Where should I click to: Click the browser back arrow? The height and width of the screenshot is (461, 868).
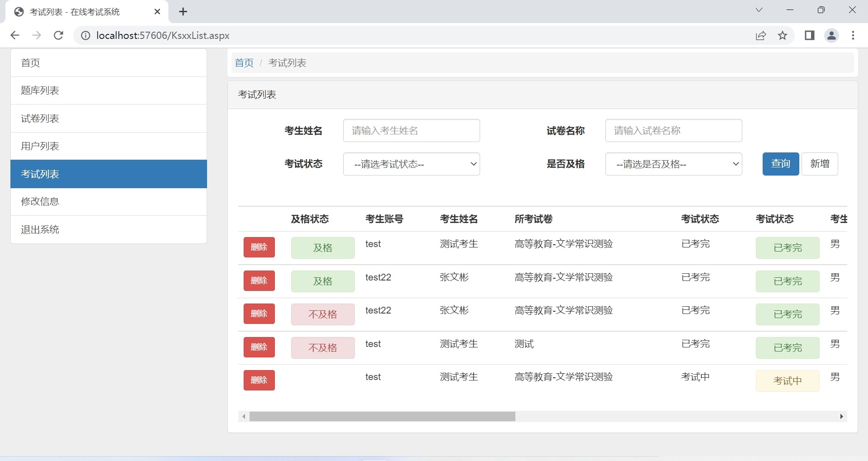pyautogui.click(x=15, y=35)
